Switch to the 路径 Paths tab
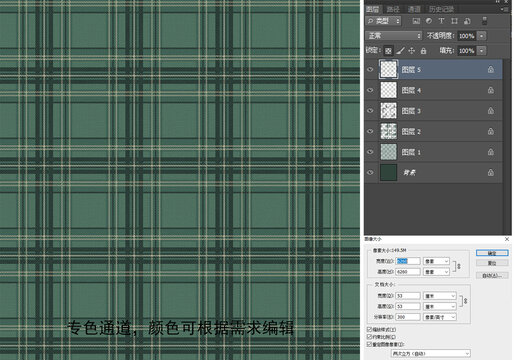The width and height of the screenshot is (515, 360). [393, 9]
